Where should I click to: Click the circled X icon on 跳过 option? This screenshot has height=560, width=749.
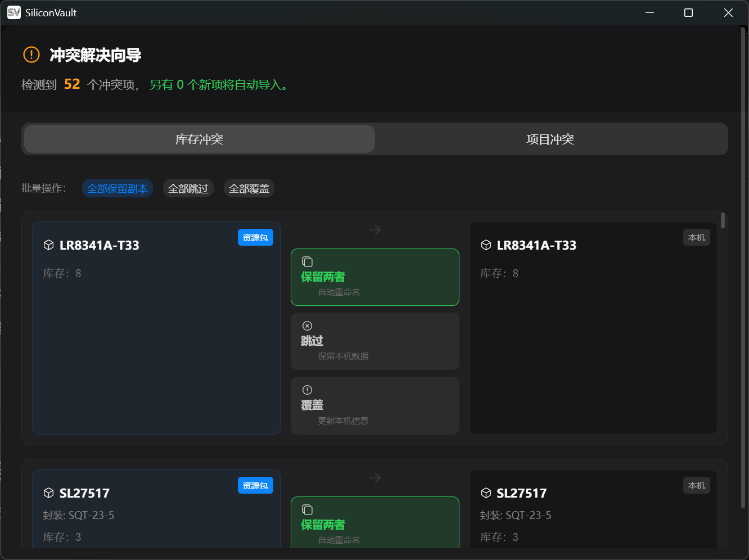(x=308, y=326)
